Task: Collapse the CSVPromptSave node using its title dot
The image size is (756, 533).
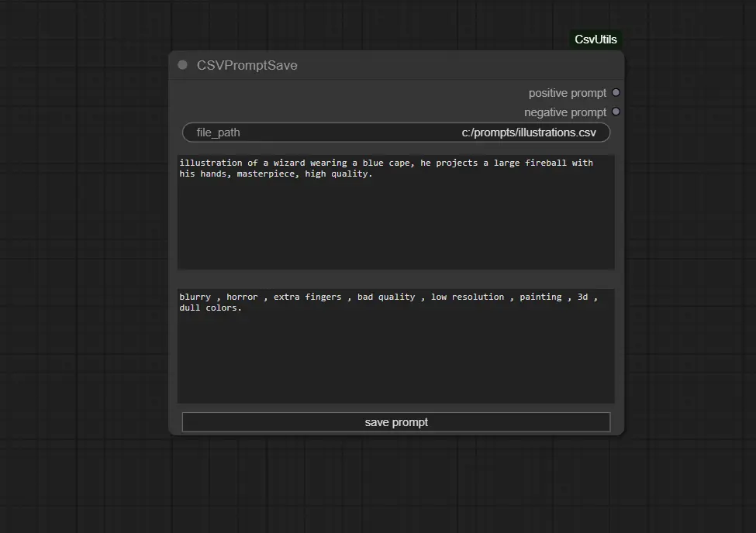Action: (x=182, y=65)
